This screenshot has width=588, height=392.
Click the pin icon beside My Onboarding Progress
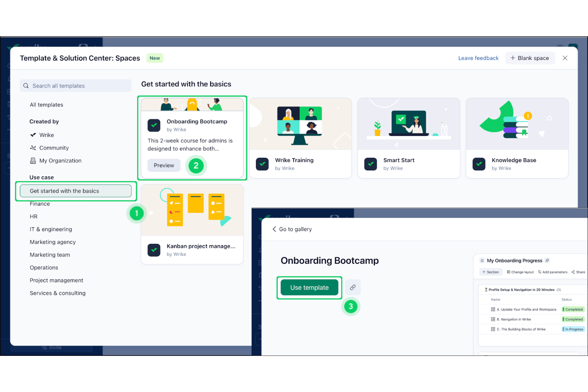point(547,261)
